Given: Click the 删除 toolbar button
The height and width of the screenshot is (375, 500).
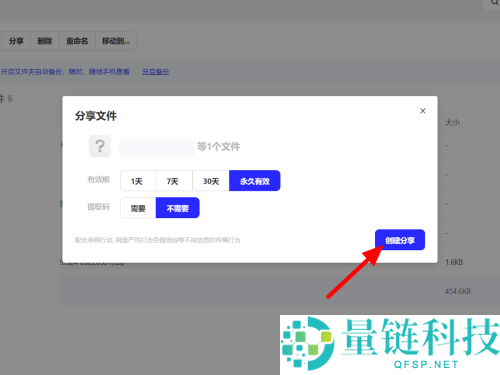Looking at the screenshot, I should pos(45,41).
